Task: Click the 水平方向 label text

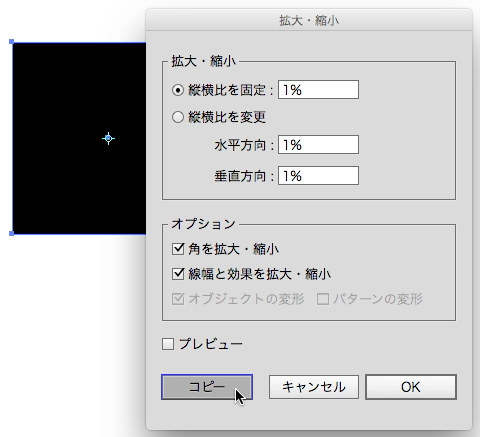Action: [x=240, y=145]
